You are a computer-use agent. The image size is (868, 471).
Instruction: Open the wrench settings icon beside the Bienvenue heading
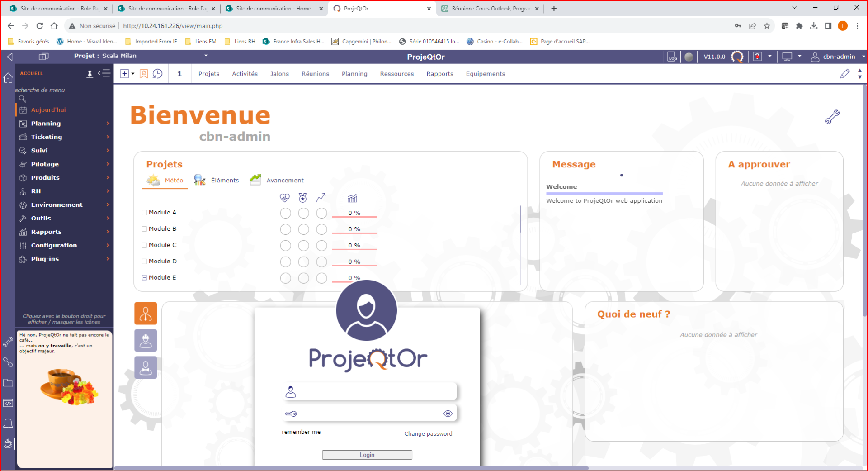pos(832,117)
